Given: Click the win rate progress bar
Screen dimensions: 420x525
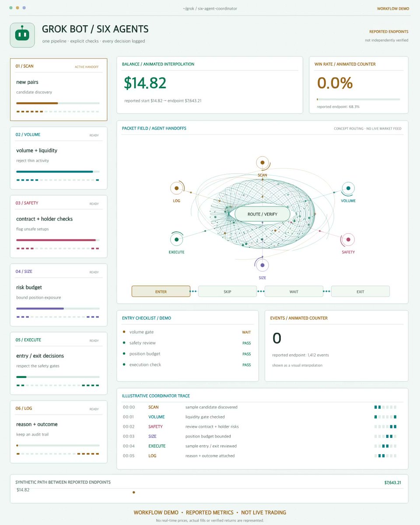Looking at the screenshot, I should (x=358, y=99).
